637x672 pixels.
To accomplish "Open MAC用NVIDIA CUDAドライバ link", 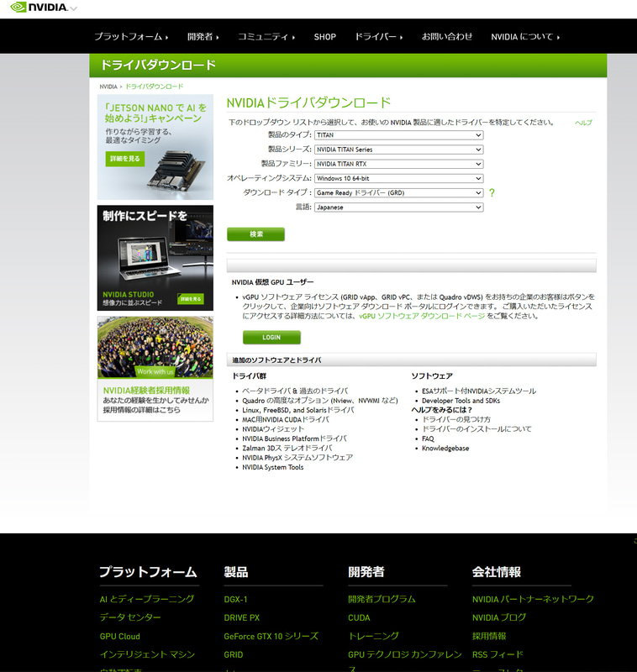I will point(286,419).
